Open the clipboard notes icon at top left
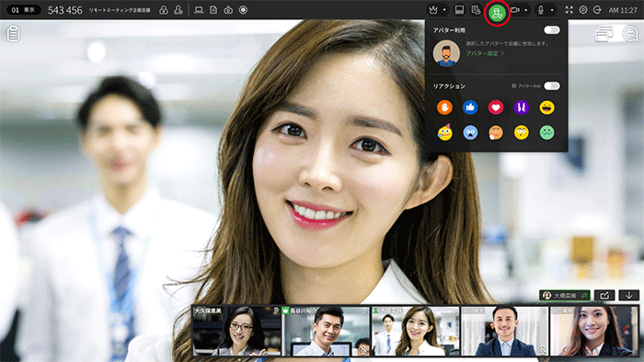 [x=14, y=33]
